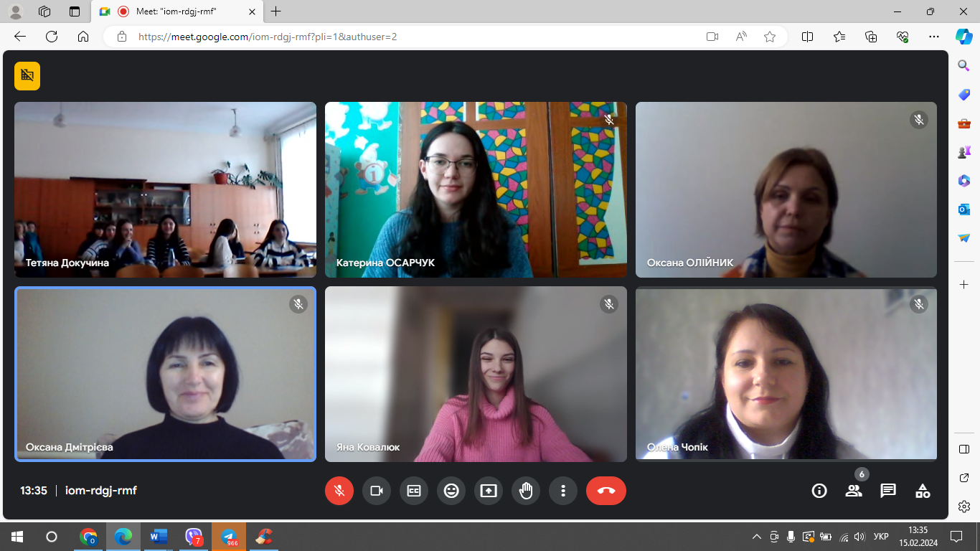Viewport: 980px width, 551px height.
Task: Open the chat with everyone panel
Action: click(888, 491)
